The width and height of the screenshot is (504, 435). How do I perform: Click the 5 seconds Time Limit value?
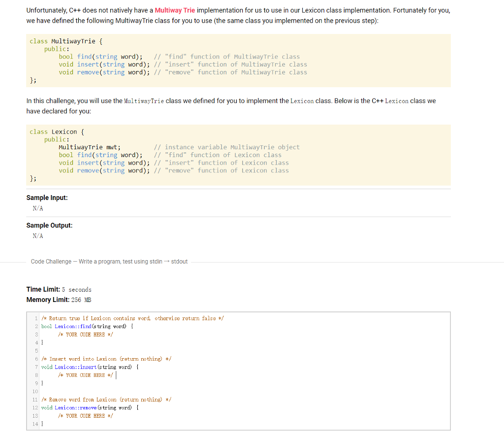click(77, 289)
